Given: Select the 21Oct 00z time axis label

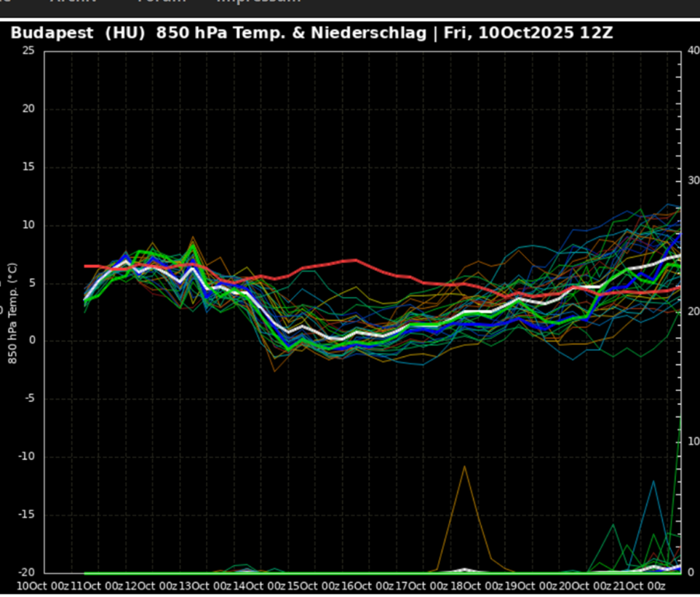Looking at the screenshot, I should 641,585.
